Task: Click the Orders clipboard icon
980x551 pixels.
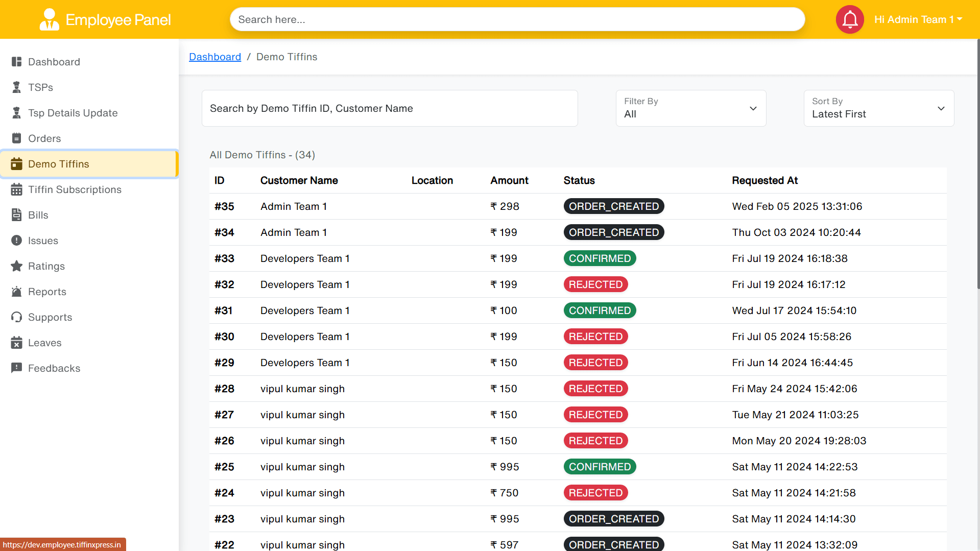Action: 16,138
